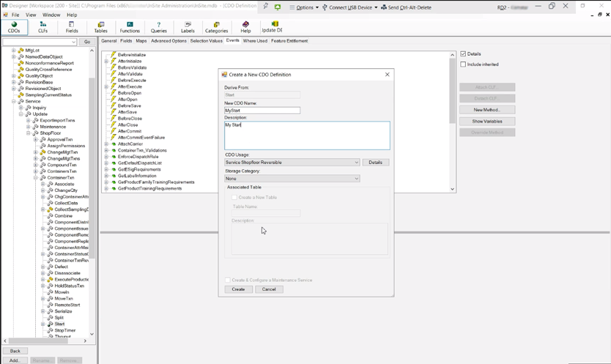Click the Help book icon in toolbar
Image resolution: width=611 pixels, height=364 pixels.
(245, 27)
